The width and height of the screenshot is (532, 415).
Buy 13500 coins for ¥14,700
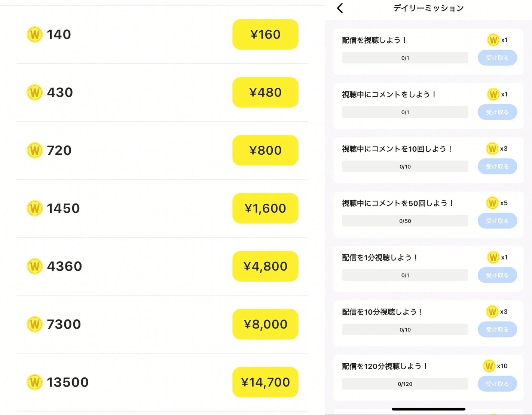click(265, 382)
